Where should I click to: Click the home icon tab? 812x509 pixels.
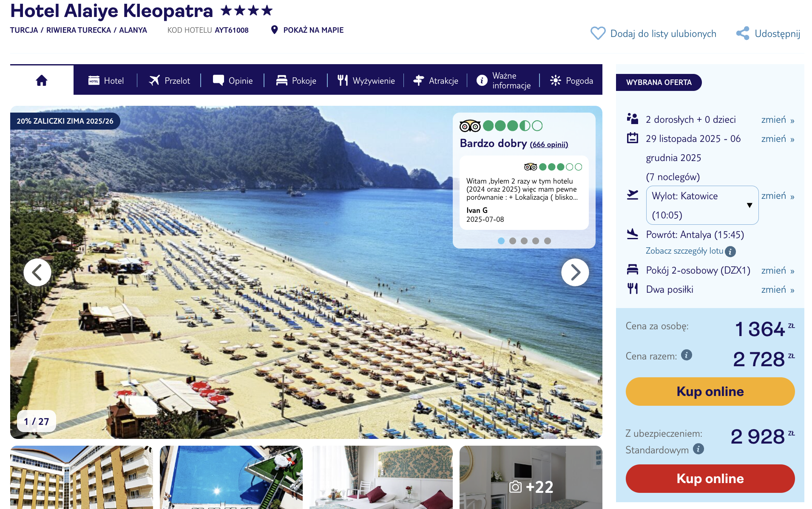[x=41, y=80]
